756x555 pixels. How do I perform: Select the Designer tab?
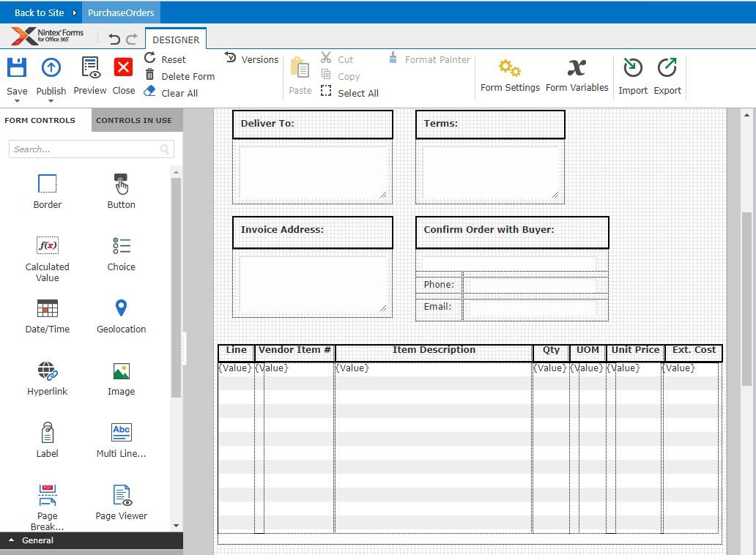pos(176,40)
